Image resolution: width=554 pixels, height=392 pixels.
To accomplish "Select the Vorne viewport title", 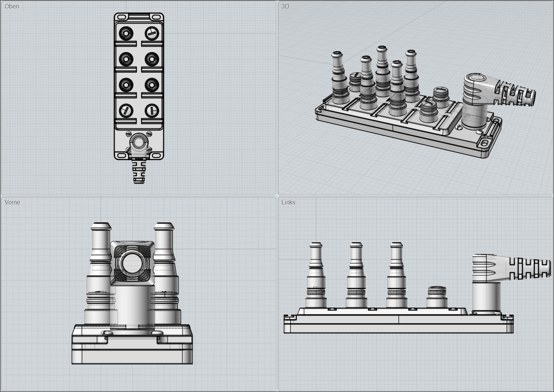I will pyautogui.click(x=12, y=202).
